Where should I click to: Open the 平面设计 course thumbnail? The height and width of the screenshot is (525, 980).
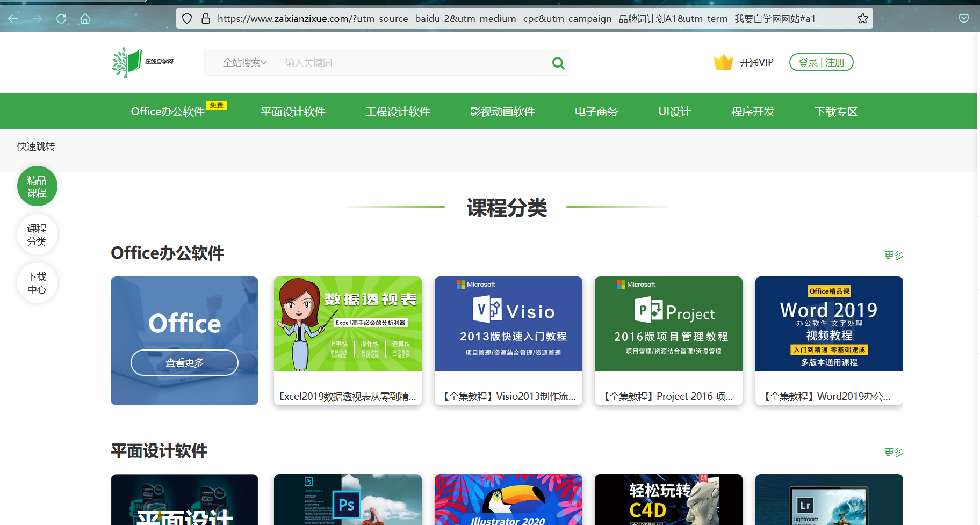click(x=184, y=499)
